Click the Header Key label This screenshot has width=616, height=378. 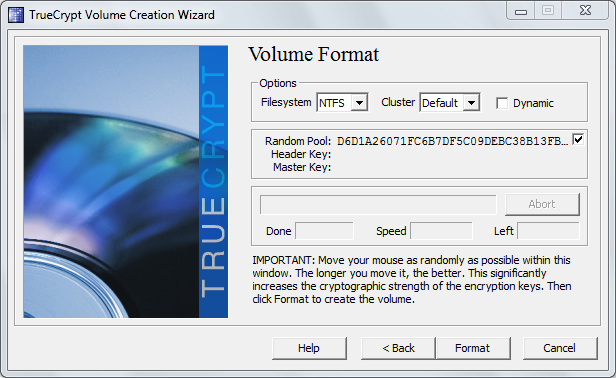pos(301,154)
